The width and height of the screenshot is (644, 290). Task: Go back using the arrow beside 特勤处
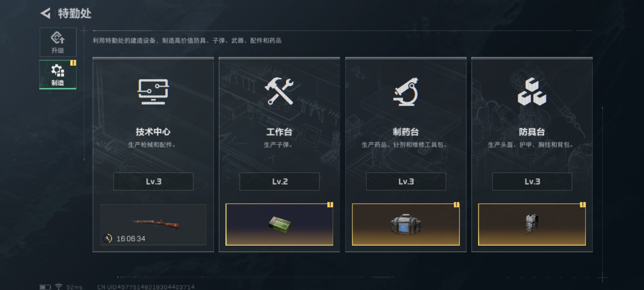pyautogui.click(x=46, y=13)
